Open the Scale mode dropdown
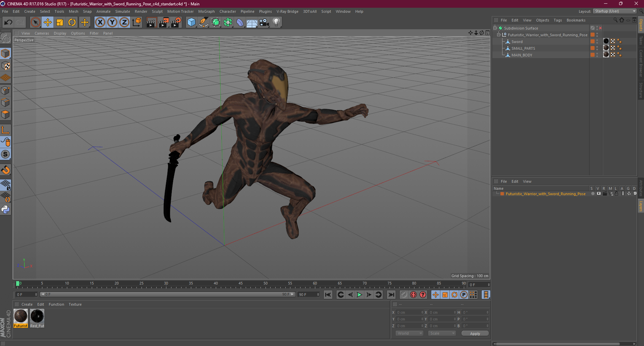Screen dimensions: 644x346 (442, 333)
